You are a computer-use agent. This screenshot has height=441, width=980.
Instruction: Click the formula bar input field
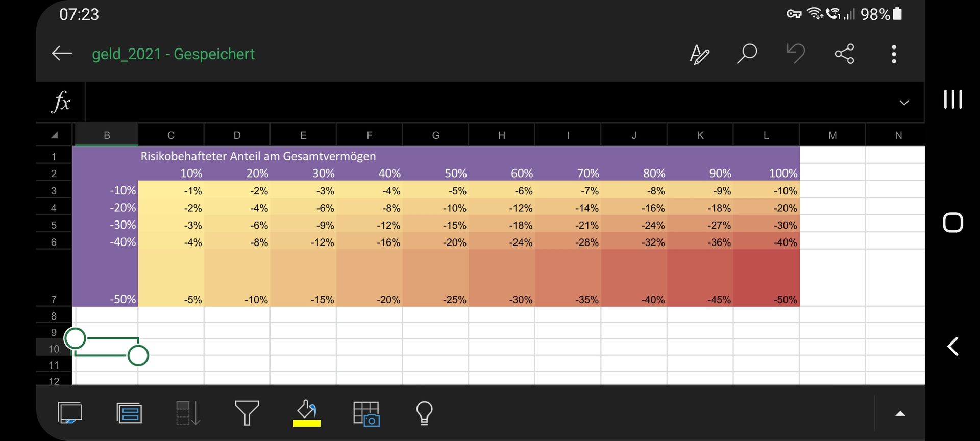pos(490,103)
